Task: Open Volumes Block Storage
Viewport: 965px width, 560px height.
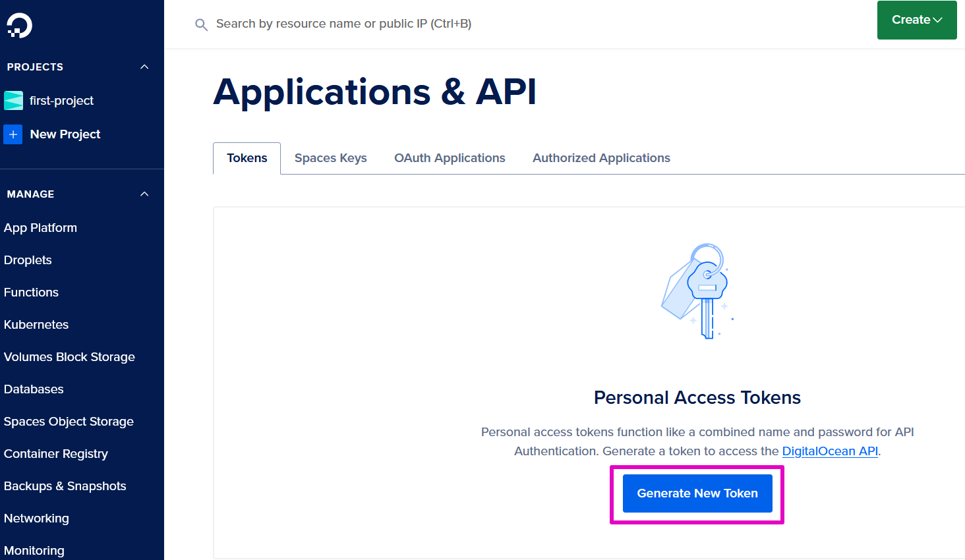Action: pyautogui.click(x=69, y=357)
